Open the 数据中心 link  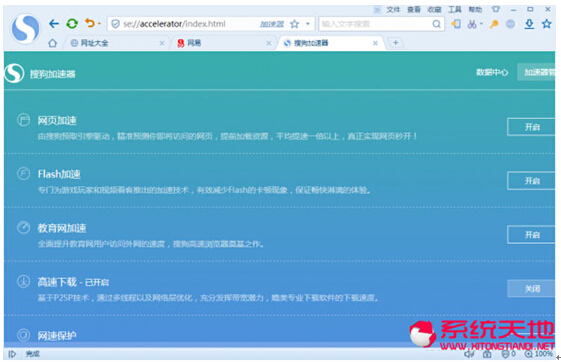(x=492, y=72)
